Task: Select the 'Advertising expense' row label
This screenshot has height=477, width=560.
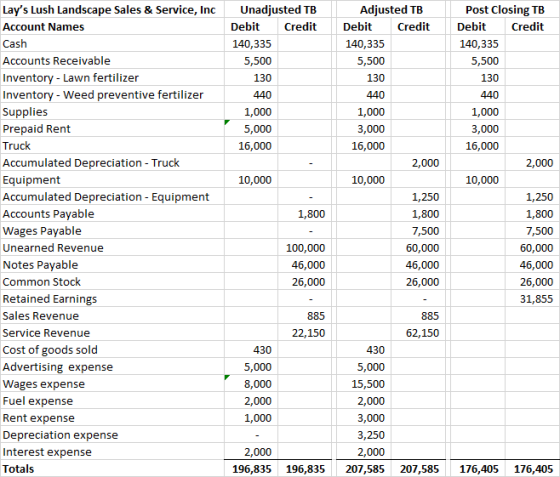Action: click(x=112, y=367)
